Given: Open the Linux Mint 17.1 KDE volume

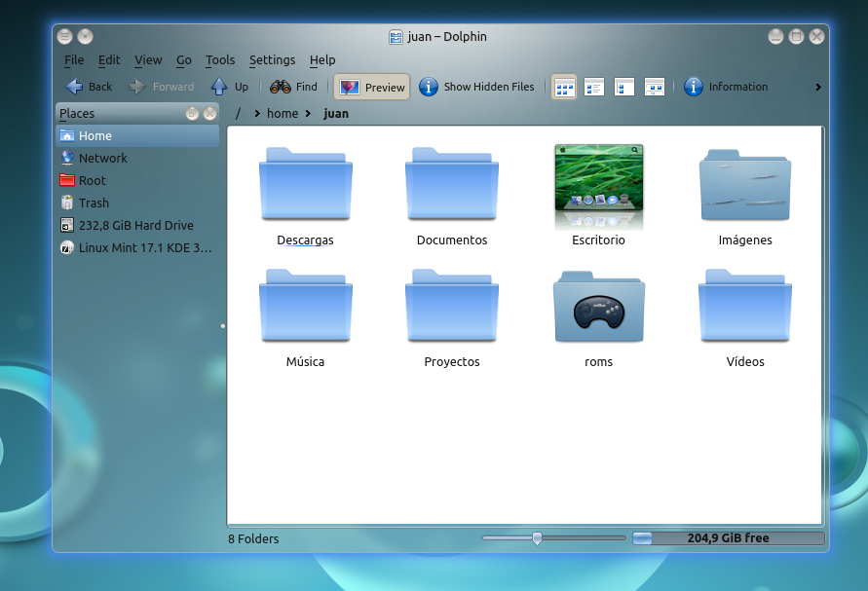Looking at the screenshot, I should tap(137, 248).
